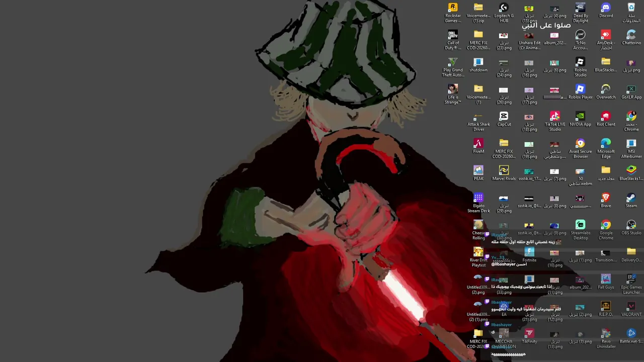Select the GoXLR App icon
This screenshot has height=362, width=644.
point(631,92)
